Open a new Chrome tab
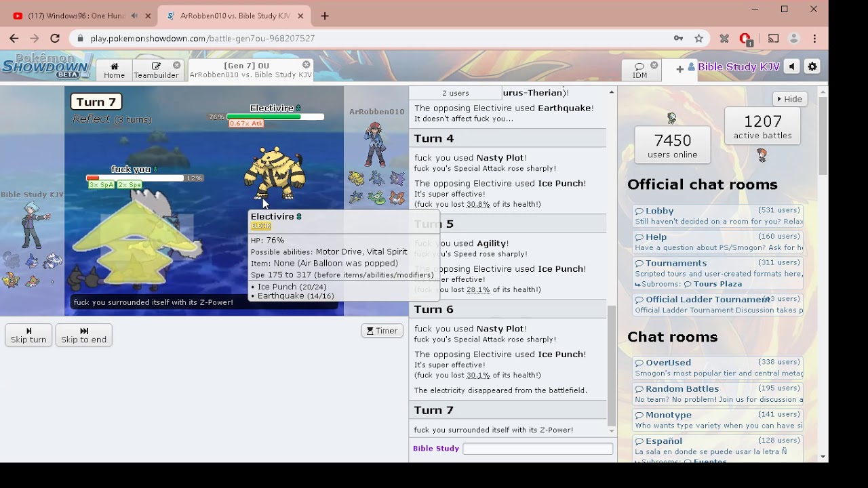 click(x=325, y=16)
